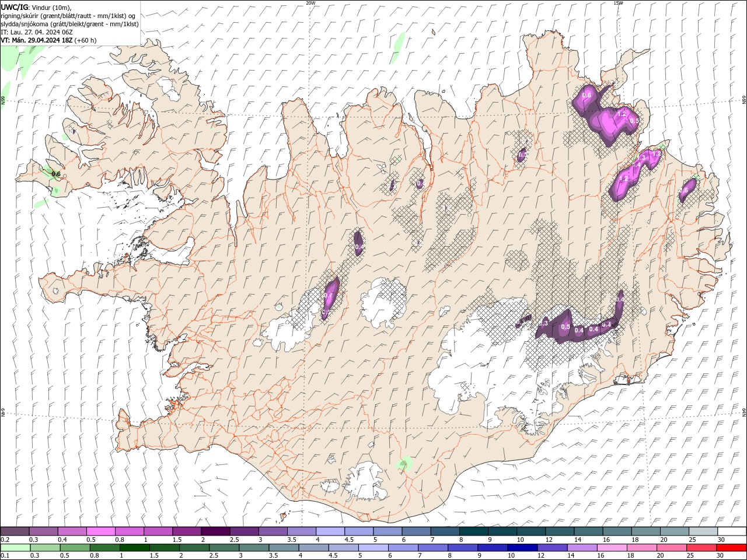
Task: Select the royal blue 8 rain legend swatch
Action: [462, 548]
